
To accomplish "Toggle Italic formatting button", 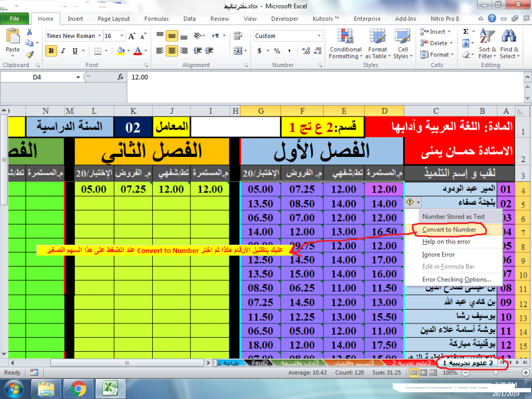I will [63, 51].
